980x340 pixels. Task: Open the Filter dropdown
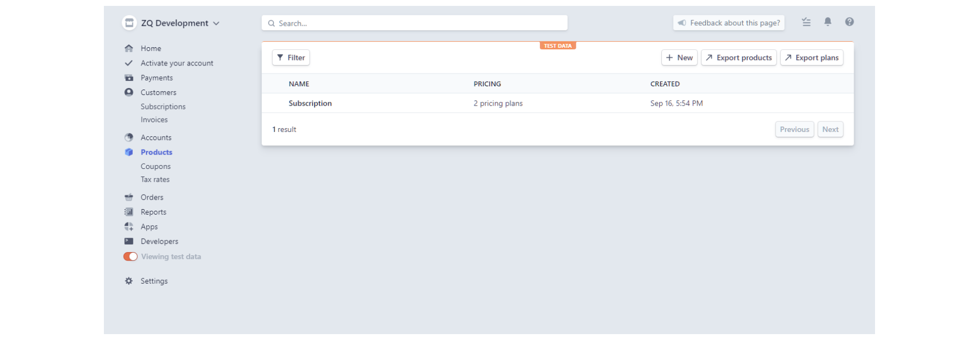coord(291,58)
